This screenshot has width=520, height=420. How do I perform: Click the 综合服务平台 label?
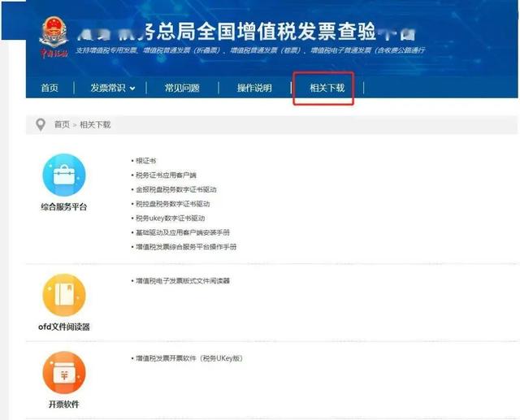coord(64,207)
